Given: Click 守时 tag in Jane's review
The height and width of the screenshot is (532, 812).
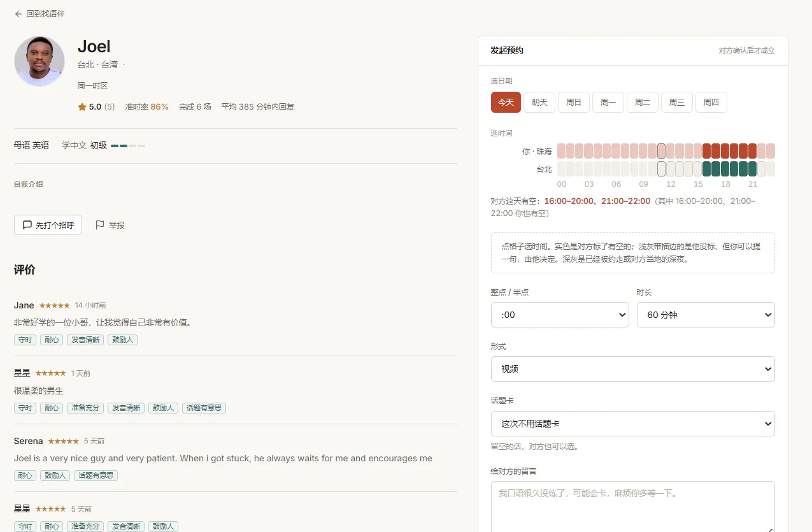Looking at the screenshot, I should click(x=25, y=340).
